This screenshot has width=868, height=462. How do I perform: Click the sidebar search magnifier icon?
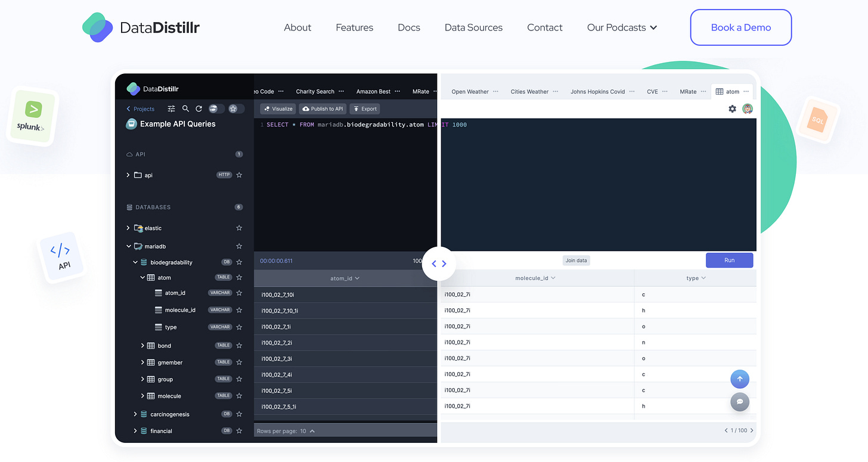(185, 108)
